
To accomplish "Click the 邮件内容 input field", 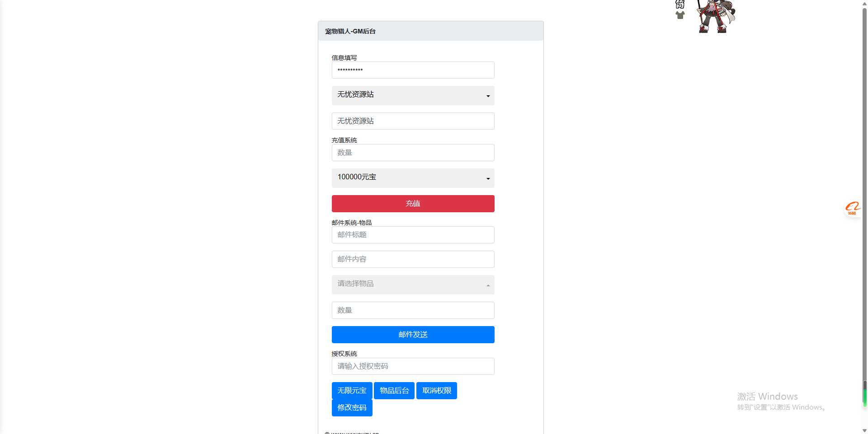I will tap(413, 259).
